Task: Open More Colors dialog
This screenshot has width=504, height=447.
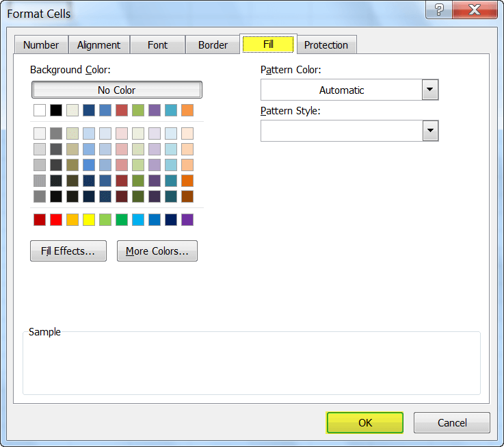Action: pyautogui.click(x=157, y=251)
